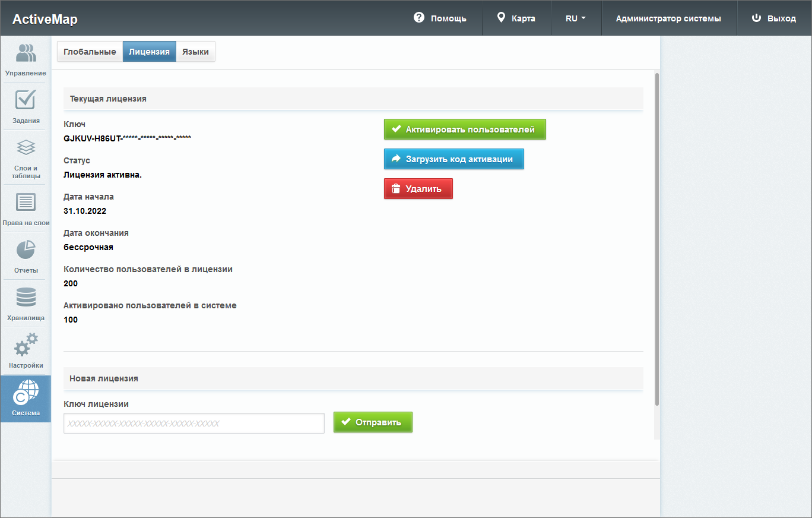Click Выход to log out
The width and height of the screenshot is (812, 518).
[773, 18]
